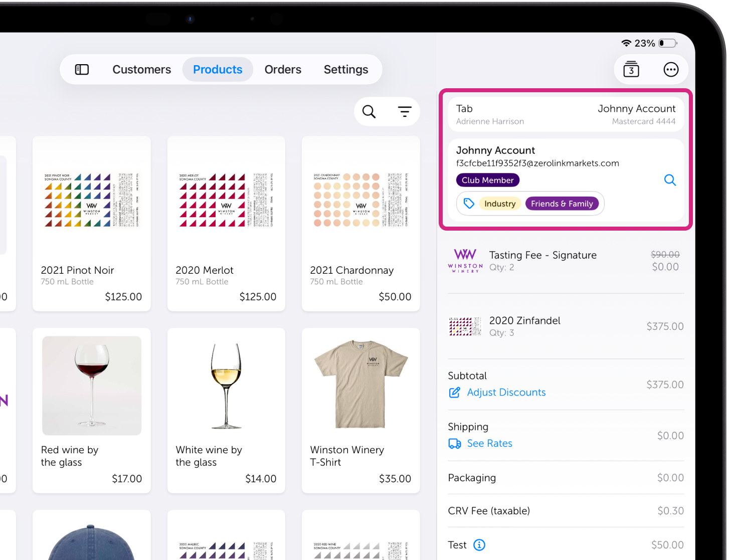Select the blue cap product
Image resolution: width=731 pixels, height=560 pixels.
point(92,535)
